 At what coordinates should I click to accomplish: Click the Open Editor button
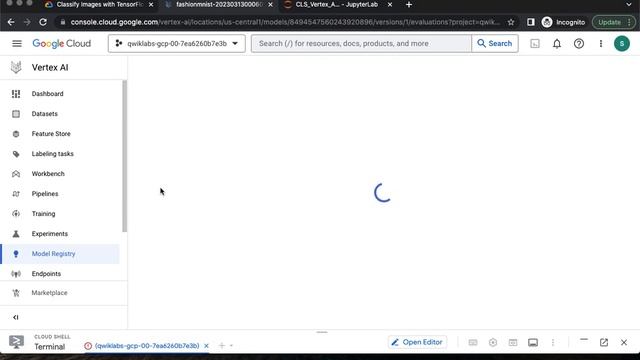(x=417, y=342)
